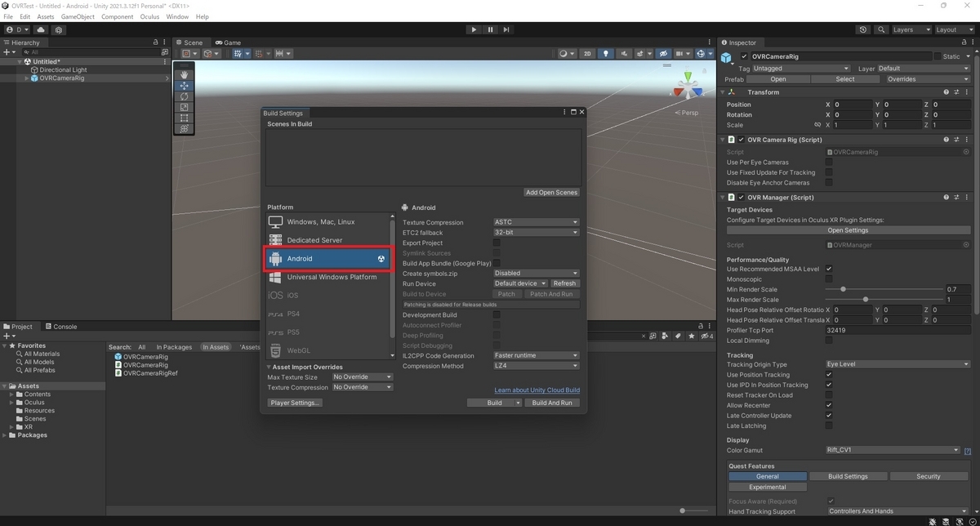Toggle the Static checkbox

(x=938, y=56)
